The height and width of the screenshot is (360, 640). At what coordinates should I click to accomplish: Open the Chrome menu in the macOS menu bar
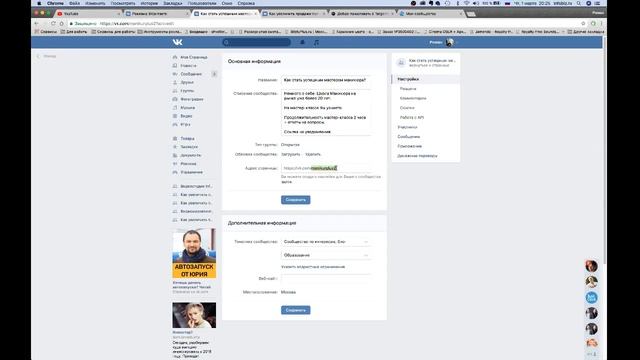tap(55, 3)
